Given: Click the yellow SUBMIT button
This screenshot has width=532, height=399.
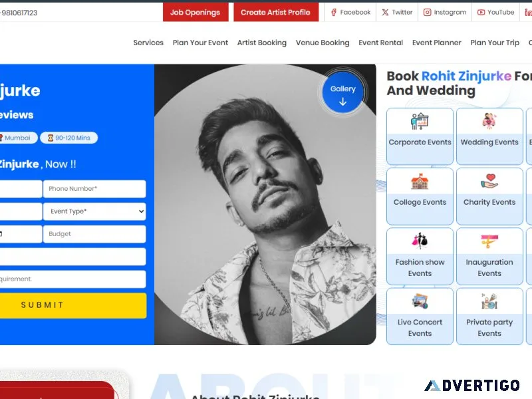Looking at the screenshot, I should coord(72,305).
